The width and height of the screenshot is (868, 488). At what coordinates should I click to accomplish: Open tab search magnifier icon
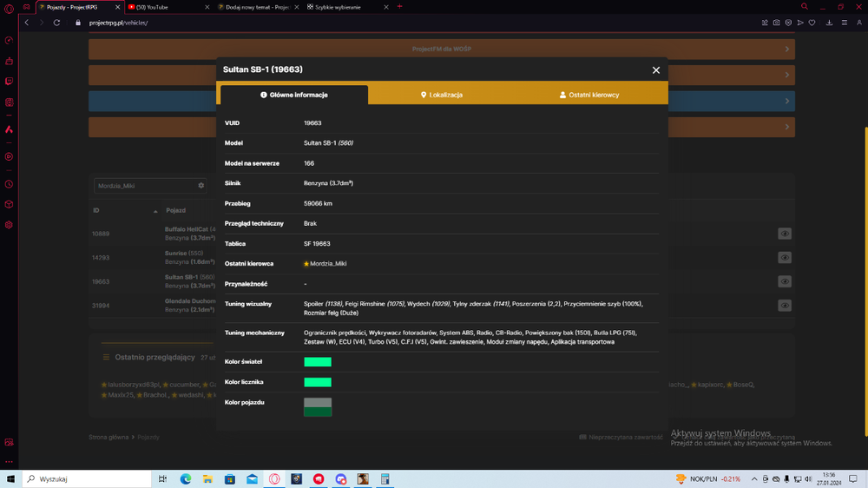805,7
